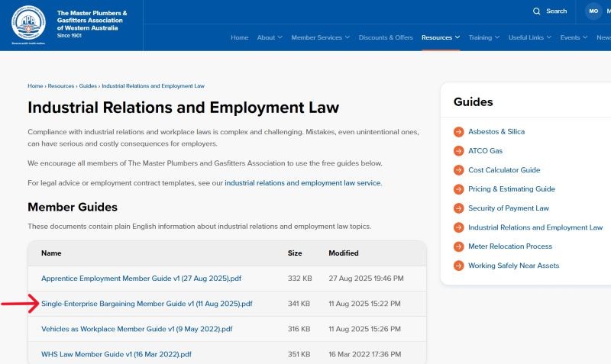The width and height of the screenshot is (611, 364).
Task: Click the 11 Aug 2025 15:26 PM date
Action: coord(364,329)
